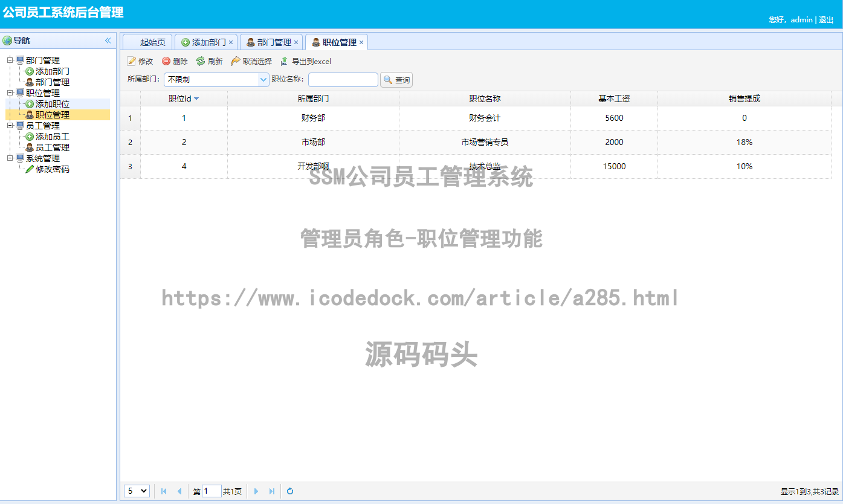Click the 修改 edit pencil icon

[x=131, y=62]
